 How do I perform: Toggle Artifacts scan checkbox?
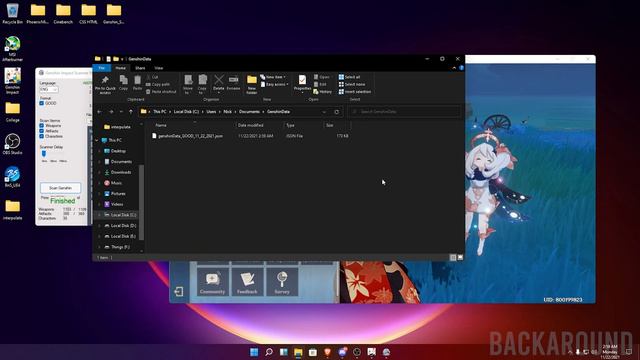click(42, 131)
